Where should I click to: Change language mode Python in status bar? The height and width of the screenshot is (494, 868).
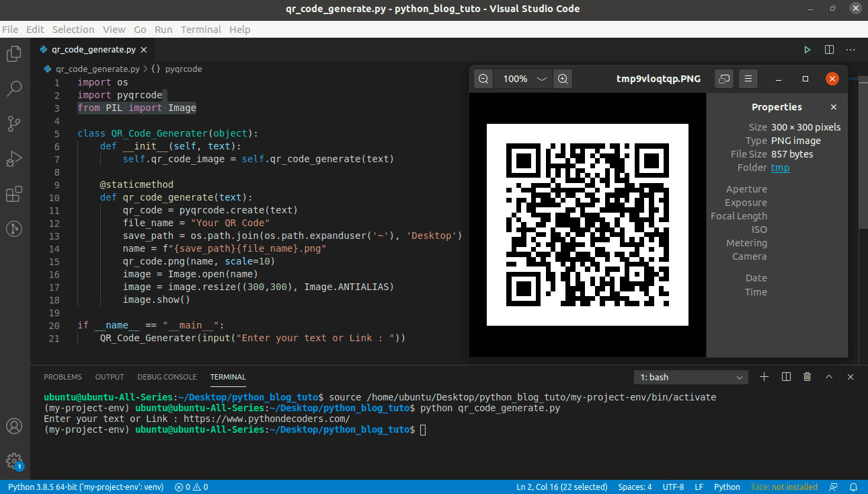click(x=727, y=487)
